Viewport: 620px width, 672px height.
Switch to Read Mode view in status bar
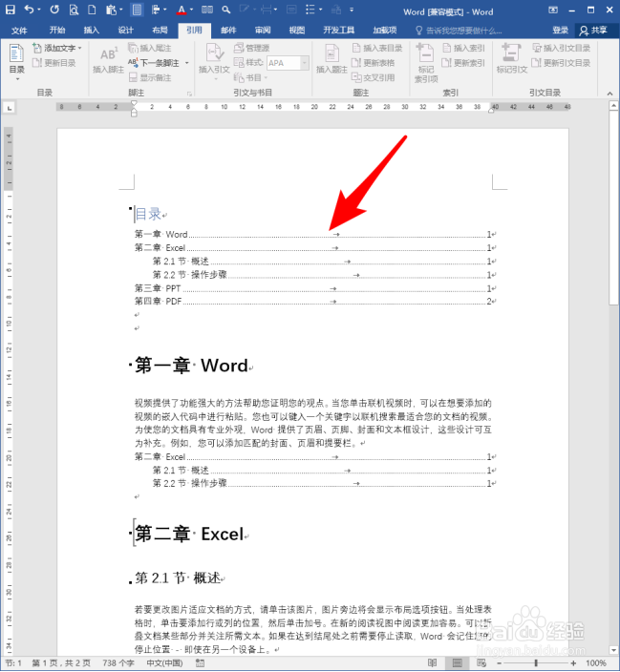click(x=433, y=663)
